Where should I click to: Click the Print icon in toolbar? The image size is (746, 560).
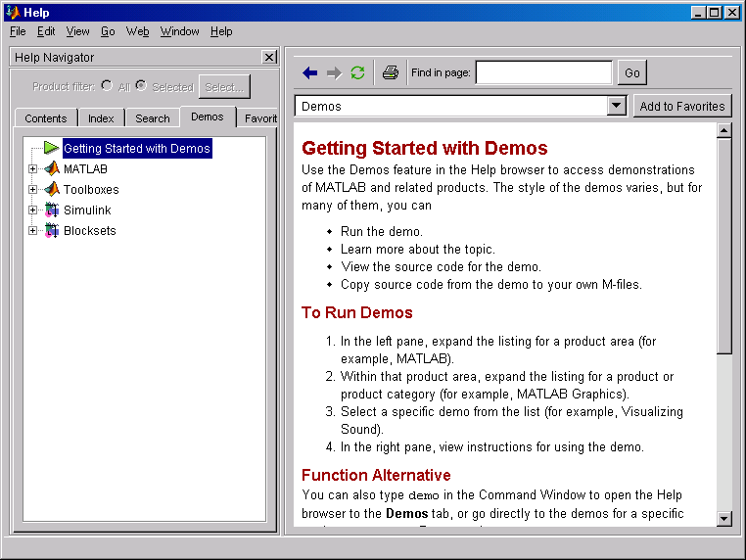(391, 72)
